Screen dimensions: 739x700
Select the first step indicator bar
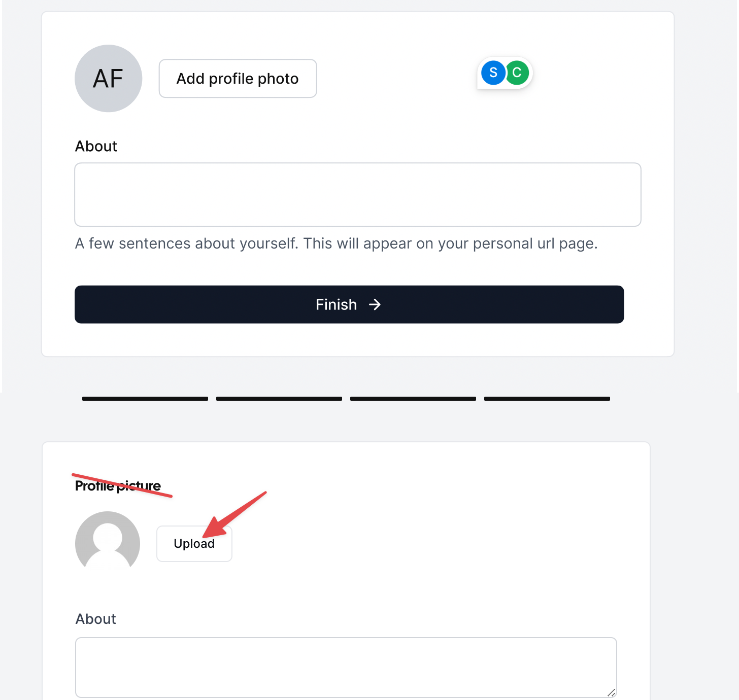pos(145,399)
